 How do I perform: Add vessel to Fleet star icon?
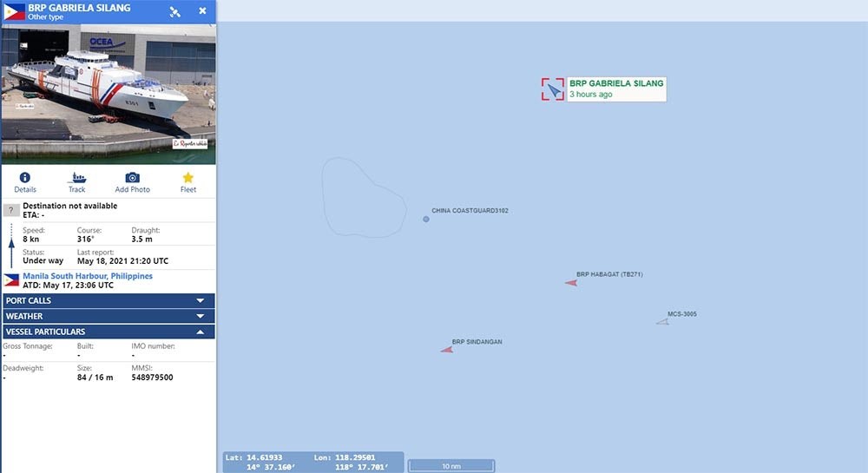pyautogui.click(x=188, y=178)
